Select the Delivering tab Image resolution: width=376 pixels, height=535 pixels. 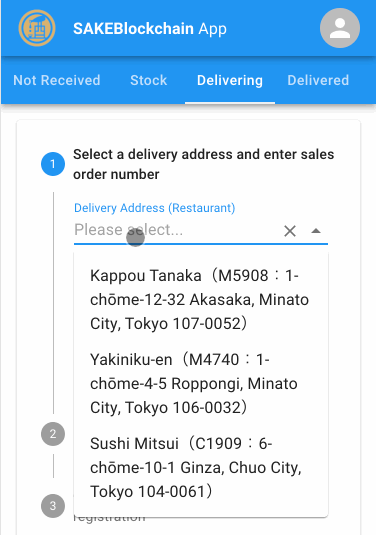(x=230, y=81)
